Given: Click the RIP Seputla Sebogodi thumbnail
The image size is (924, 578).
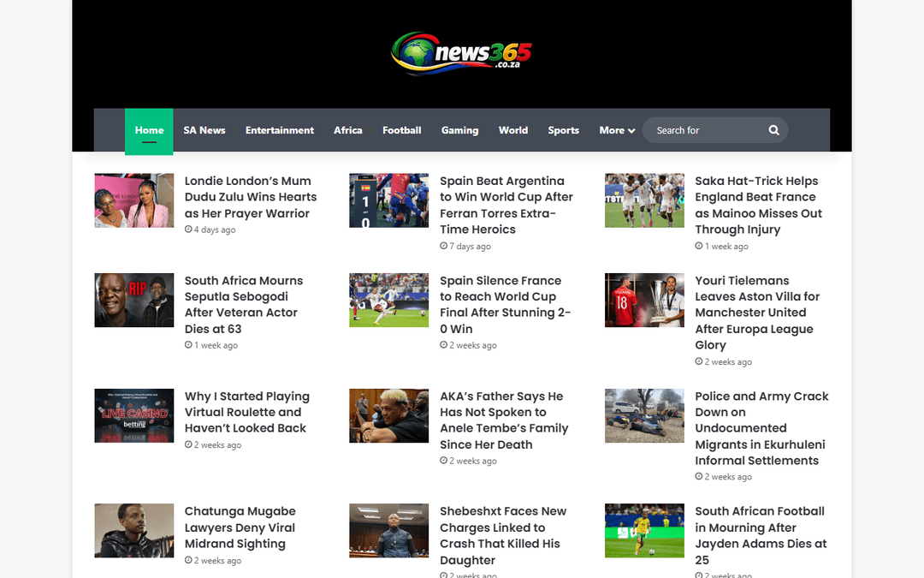Looking at the screenshot, I should click(x=133, y=301).
